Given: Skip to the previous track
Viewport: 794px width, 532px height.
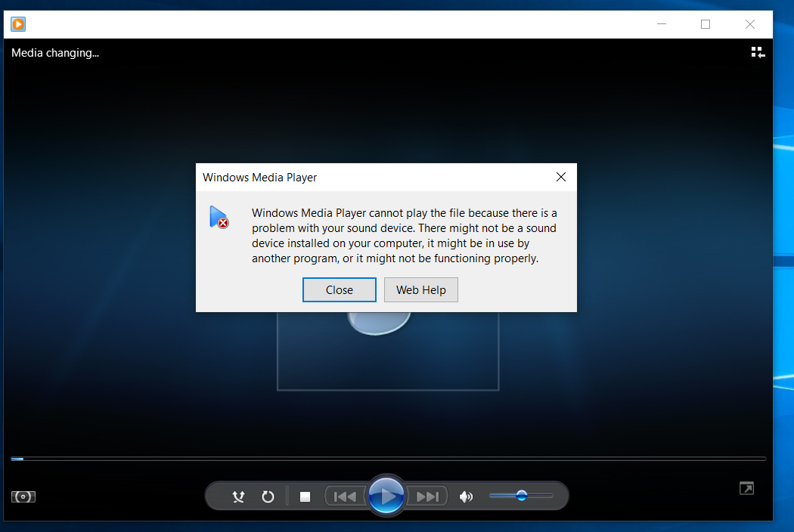Looking at the screenshot, I should tap(345, 496).
